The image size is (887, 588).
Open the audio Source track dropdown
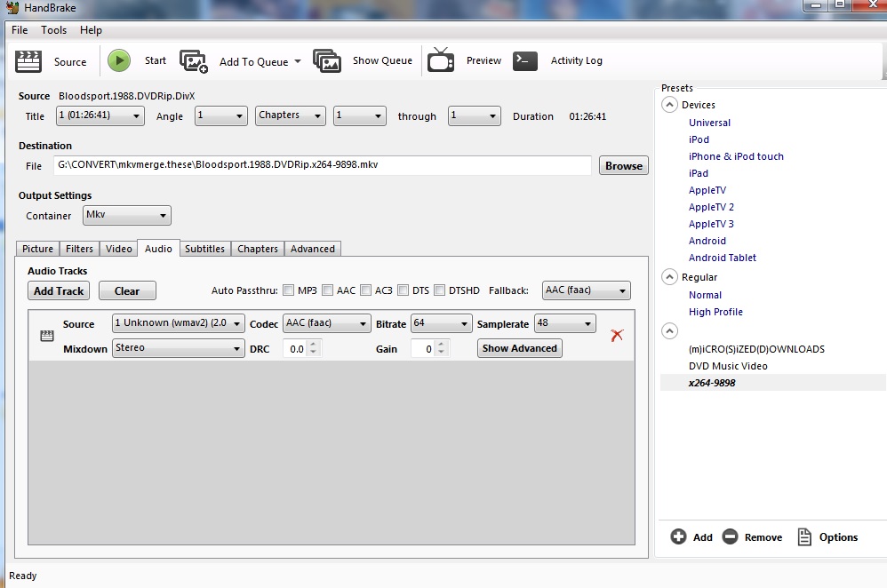tap(178, 323)
